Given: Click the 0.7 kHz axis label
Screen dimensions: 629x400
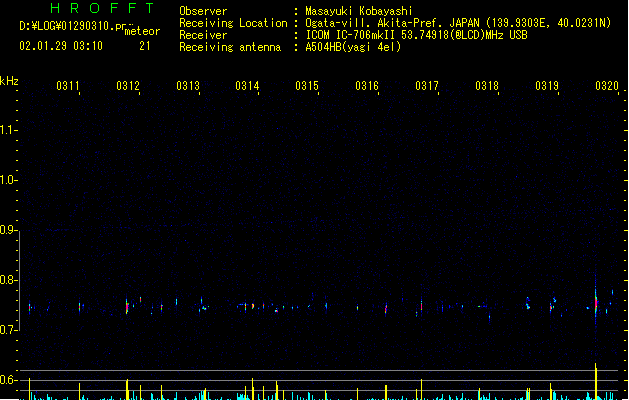Looking at the screenshot, I should 8,330.
